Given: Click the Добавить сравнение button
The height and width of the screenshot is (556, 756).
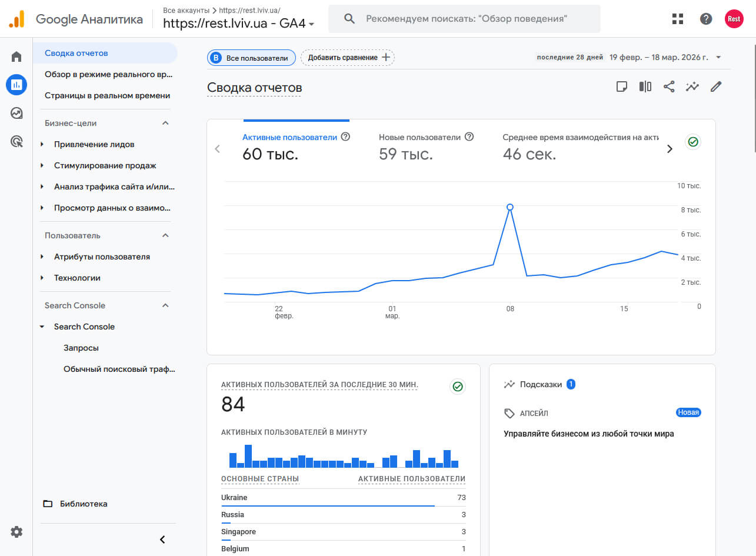Looking at the screenshot, I should pos(348,58).
